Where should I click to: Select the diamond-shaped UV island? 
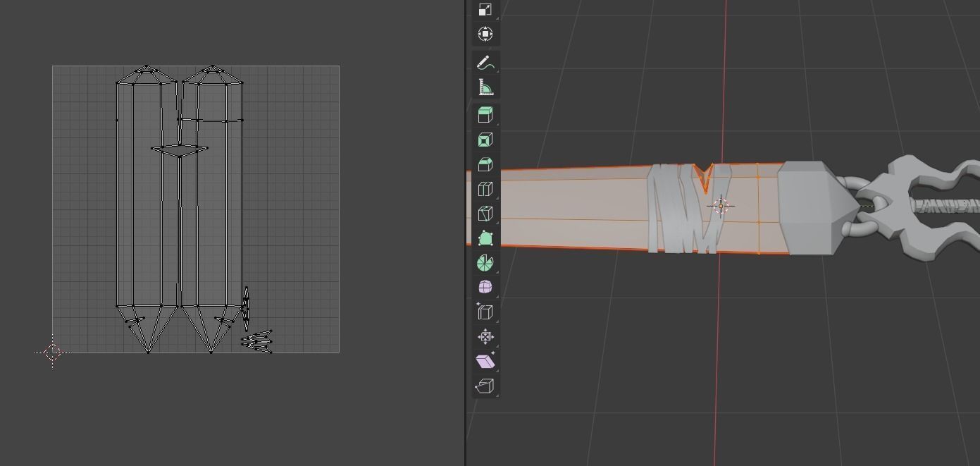180,149
